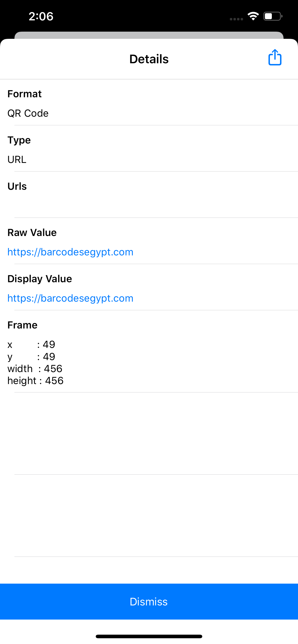Select the Urls section heading

click(17, 186)
